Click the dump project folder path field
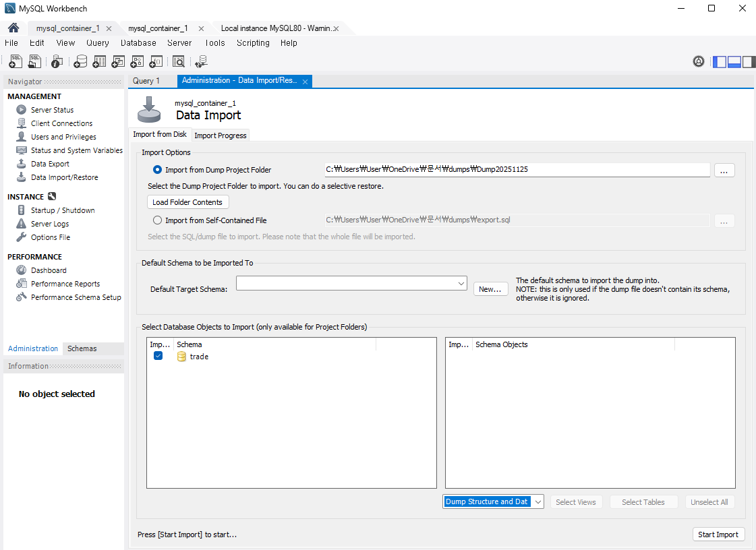The height and width of the screenshot is (550, 756). (x=517, y=170)
